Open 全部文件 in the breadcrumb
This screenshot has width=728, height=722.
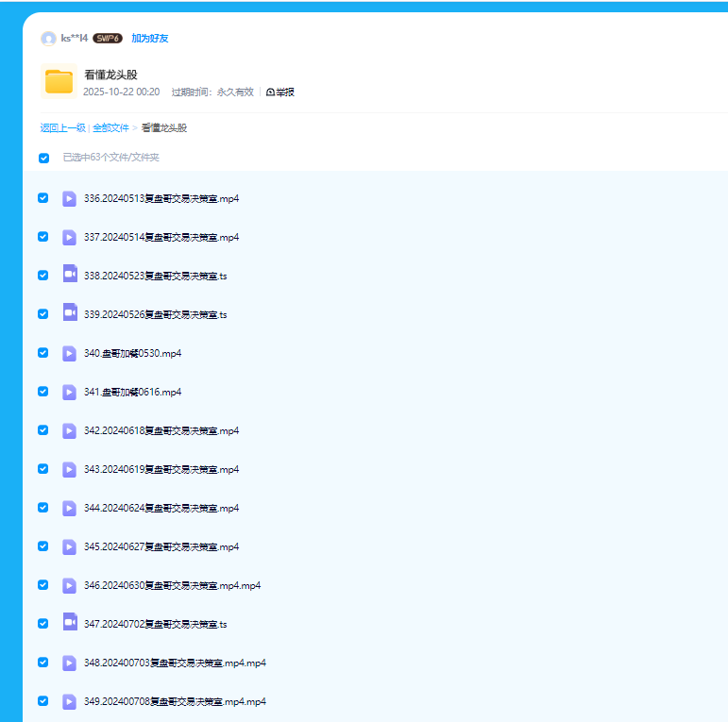110,127
